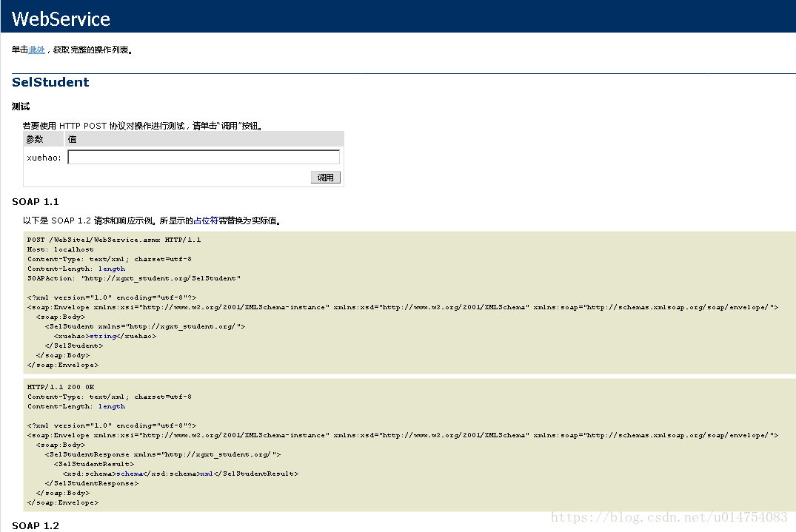Click the 值 column header
796x532 pixels.
tap(72, 139)
